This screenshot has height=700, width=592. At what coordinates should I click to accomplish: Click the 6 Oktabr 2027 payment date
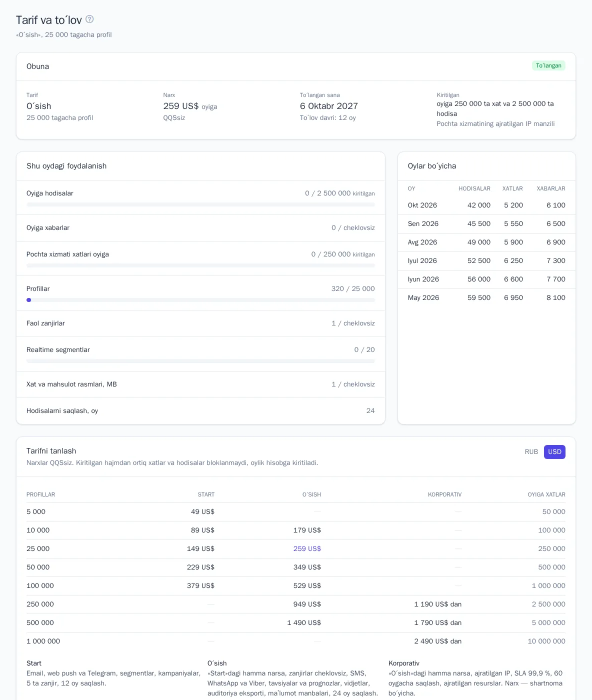329,106
